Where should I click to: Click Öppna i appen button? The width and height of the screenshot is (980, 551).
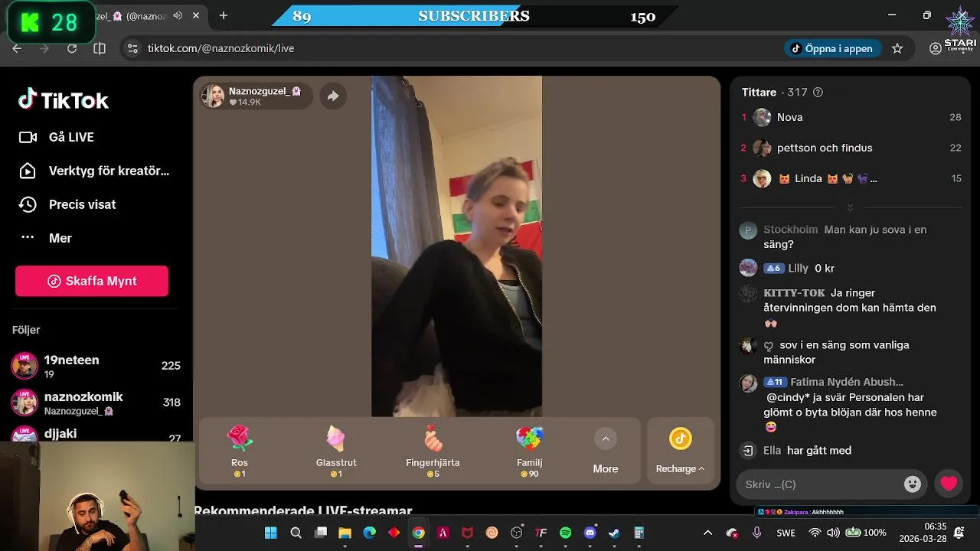(832, 48)
